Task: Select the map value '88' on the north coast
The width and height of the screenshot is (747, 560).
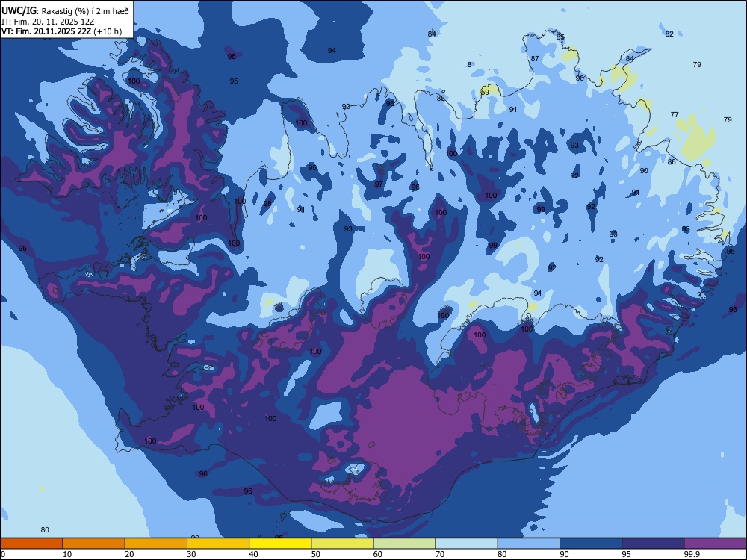Action: [441, 98]
